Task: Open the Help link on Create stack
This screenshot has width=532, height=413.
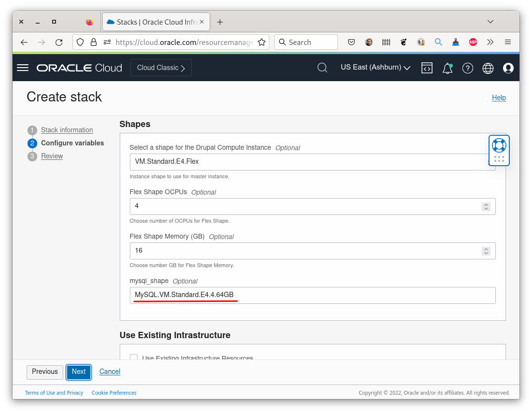Action: click(x=499, y=98)
